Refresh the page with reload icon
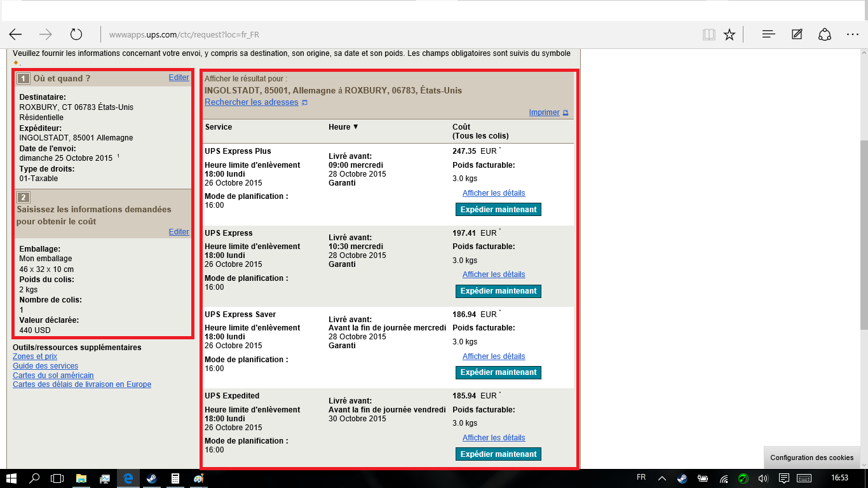 pyautogui.click(x=76, y=34)
